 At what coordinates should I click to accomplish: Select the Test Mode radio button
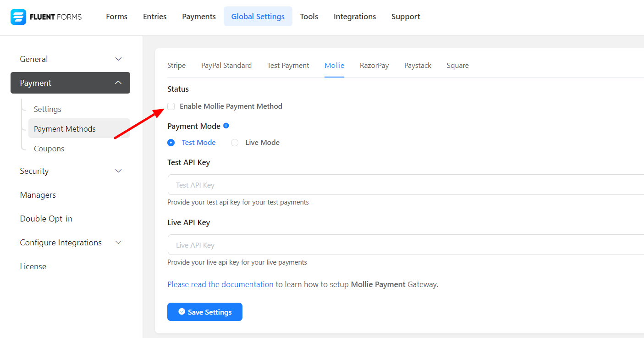(171, 143)
